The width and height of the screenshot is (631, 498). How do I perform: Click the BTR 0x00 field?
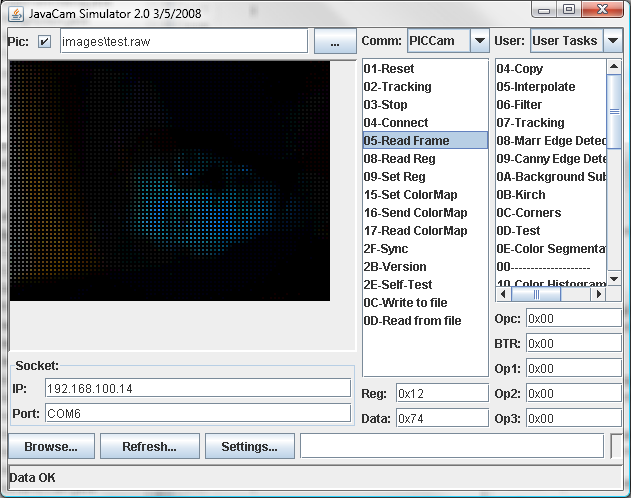[x=574, y=344]
